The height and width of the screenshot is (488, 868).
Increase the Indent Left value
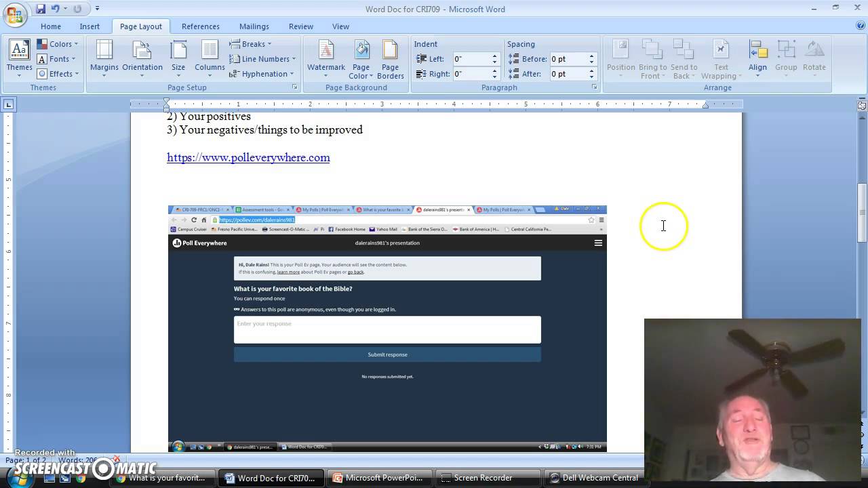tap(494, 56)
